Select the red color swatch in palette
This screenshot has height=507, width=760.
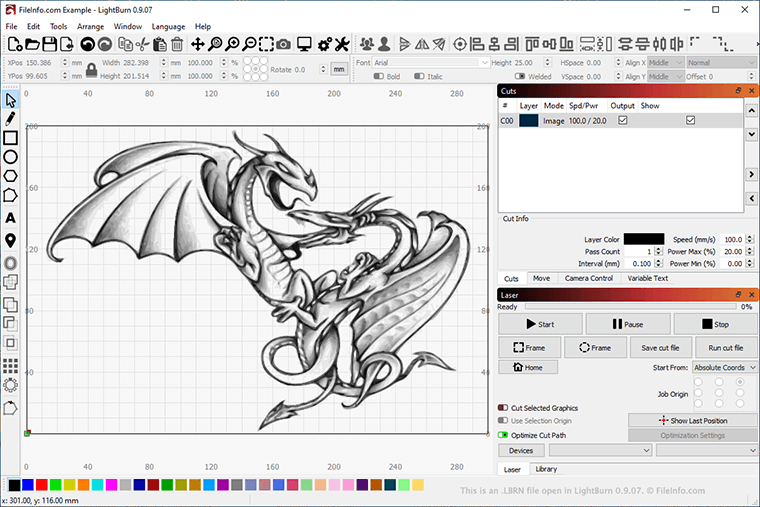pyautogui.click(x=41, y=485)
